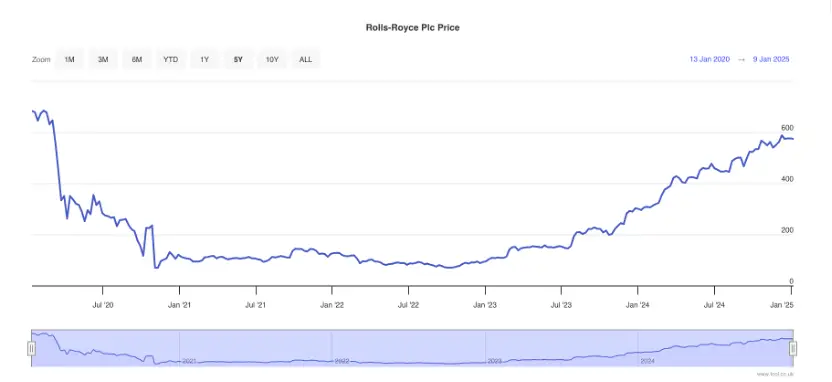Screen dimensions: 832x382
Task: Click the 0 price axis value
Action: click(791, 281)
